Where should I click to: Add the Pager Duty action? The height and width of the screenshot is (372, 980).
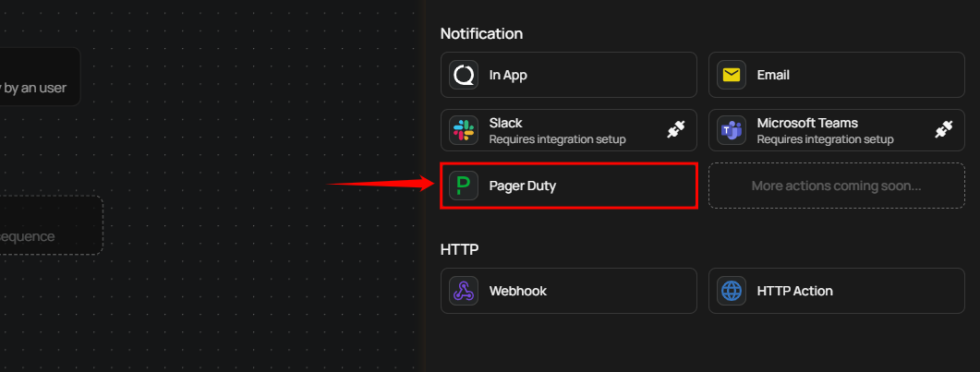[569, 186]
